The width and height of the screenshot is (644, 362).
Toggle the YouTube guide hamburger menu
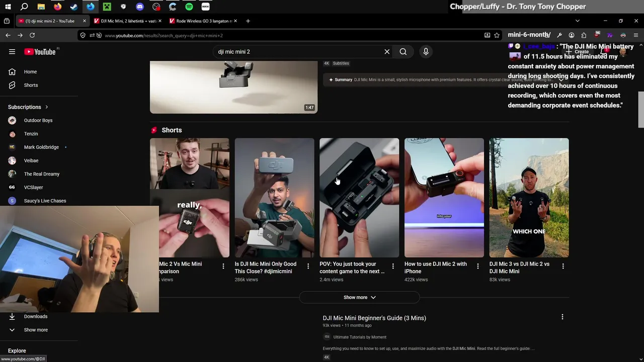point(12,52)
